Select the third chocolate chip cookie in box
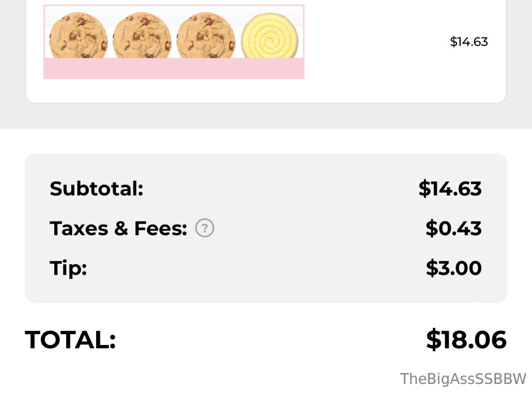This screenshot has width=532, height=393. tap(206, 36)
